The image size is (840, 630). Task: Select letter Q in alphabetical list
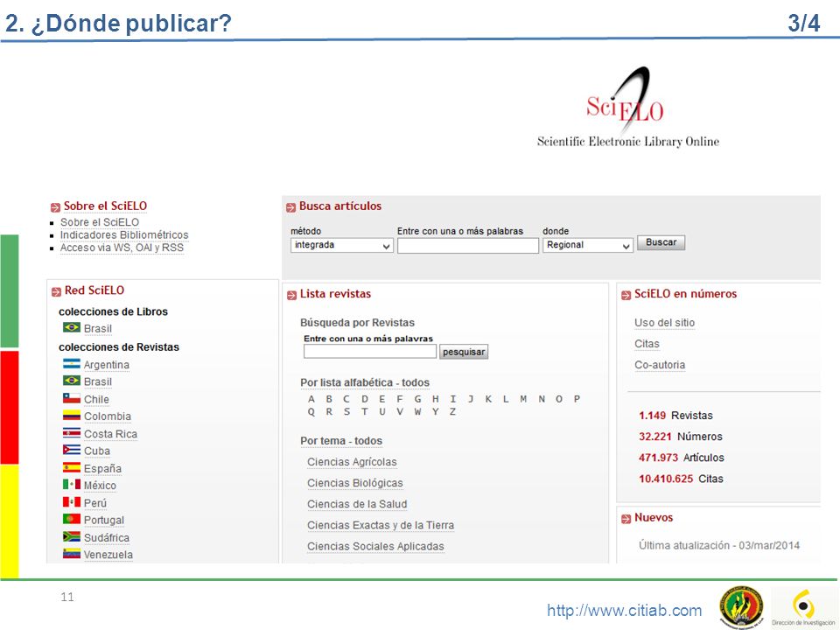[311, 412]
